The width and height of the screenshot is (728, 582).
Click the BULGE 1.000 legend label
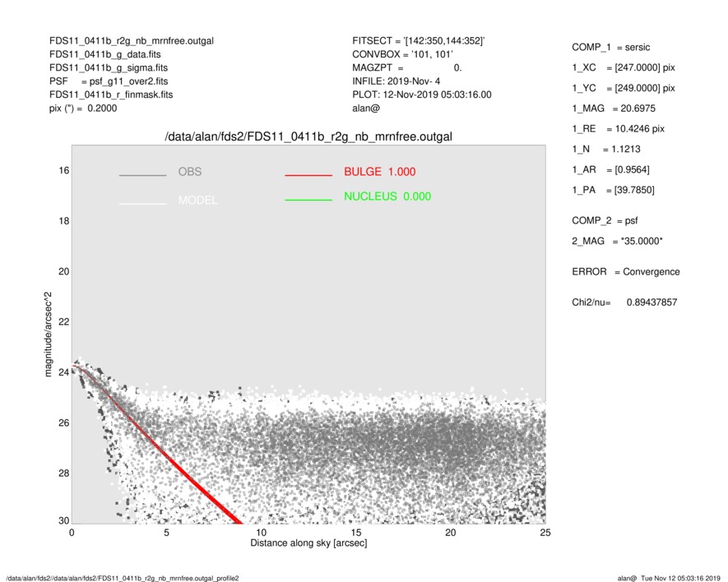pyautogui.click(x=380, y=172)
